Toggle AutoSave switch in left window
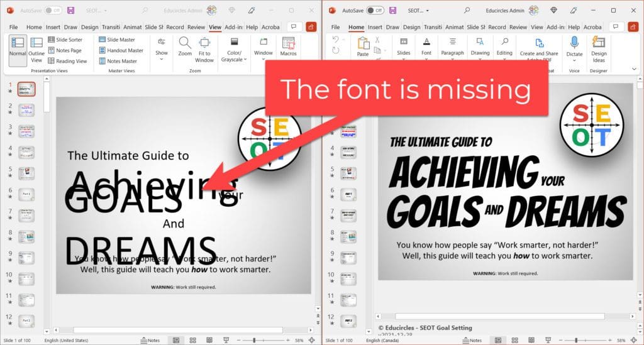The image size is (644, 345). pyautogui.click(x=53, y=10)
